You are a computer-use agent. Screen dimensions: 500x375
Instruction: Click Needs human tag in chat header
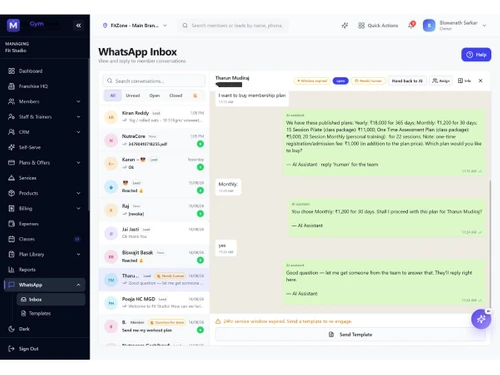click(368, 81)
